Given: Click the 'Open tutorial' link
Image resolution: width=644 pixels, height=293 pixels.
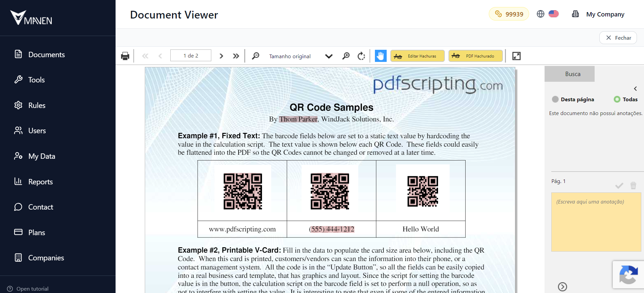Looking at the screenshot, I should pos(32,289).
